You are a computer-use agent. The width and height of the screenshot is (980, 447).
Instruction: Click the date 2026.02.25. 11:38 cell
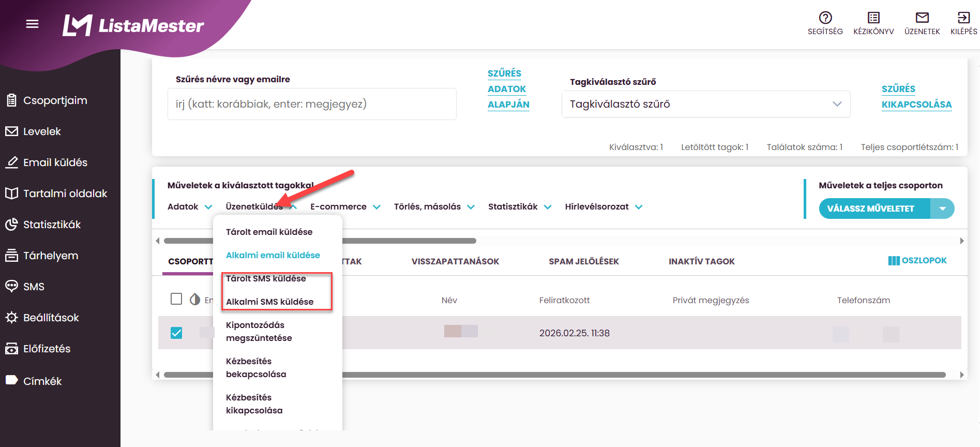(574, 333)
